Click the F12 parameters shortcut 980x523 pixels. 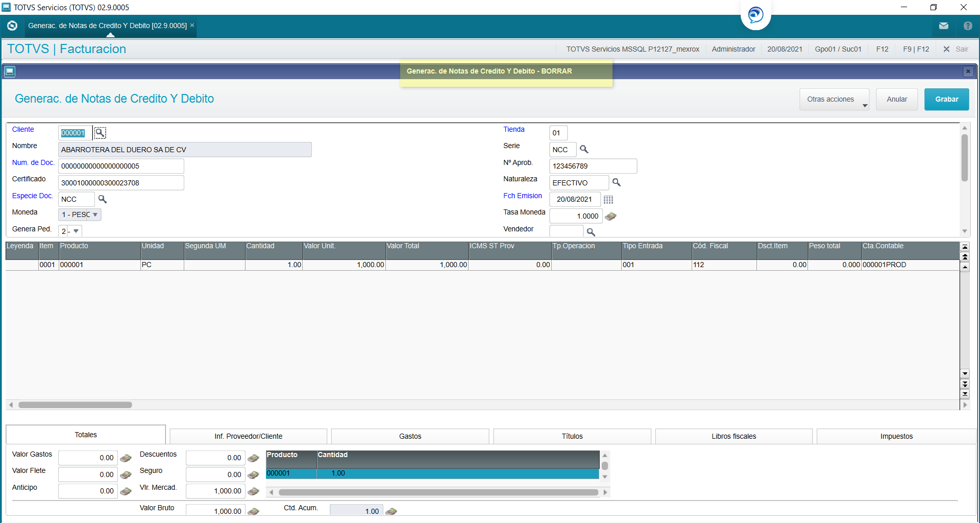coord(882,49)
